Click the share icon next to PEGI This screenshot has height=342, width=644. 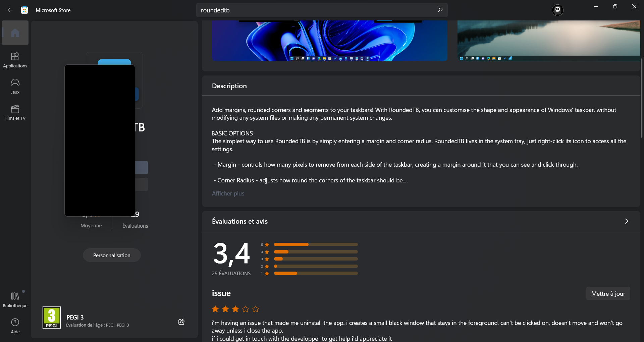[x=181, y=322]
